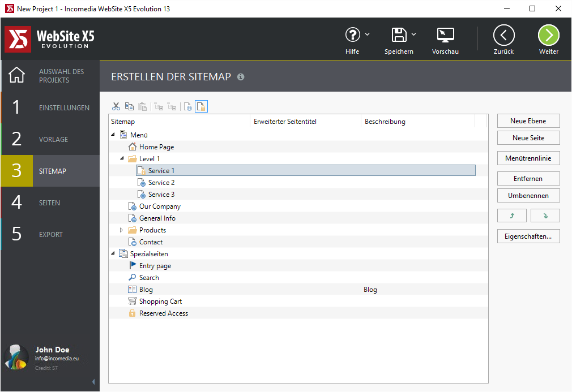572x392 pixels.
Task: Toggle the hidden page globe toolbar icon
Action: pos(188,106)
